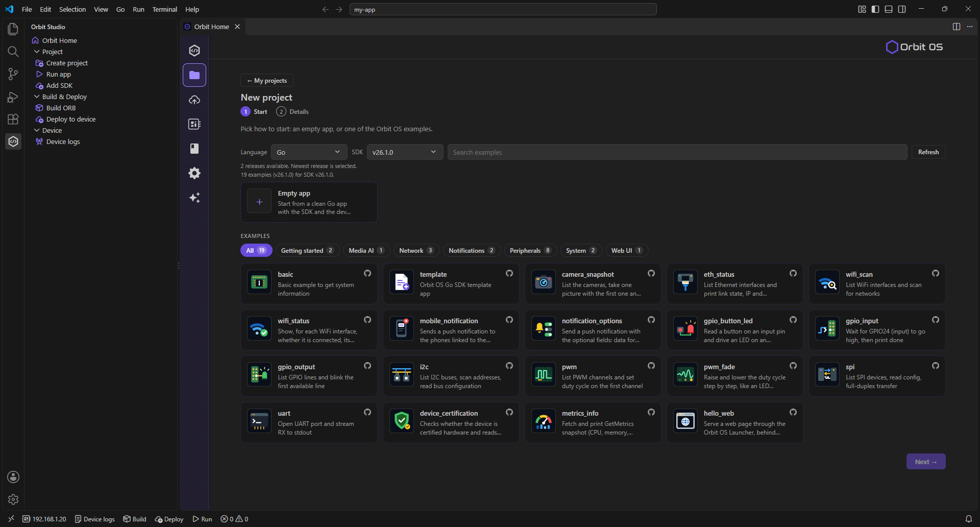Open the SDK version dropdown v26.1.0
Screen dimensions: 980x527
(x=405, y=152)
